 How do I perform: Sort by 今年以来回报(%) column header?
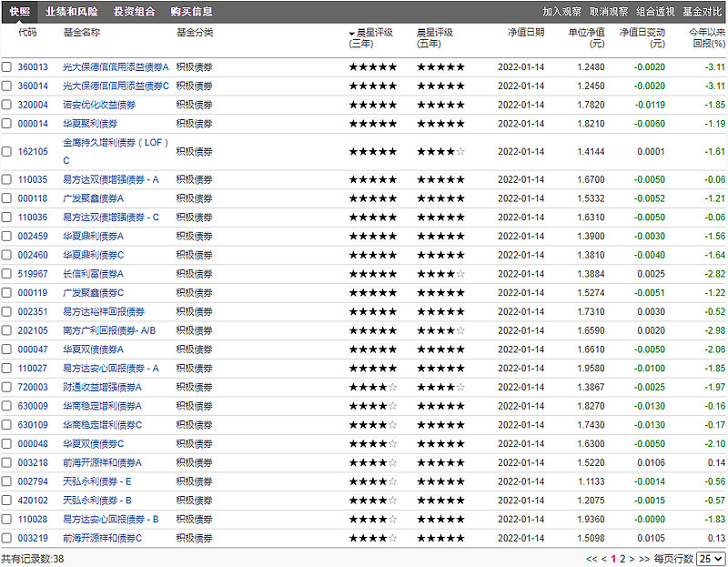[707, 37]
